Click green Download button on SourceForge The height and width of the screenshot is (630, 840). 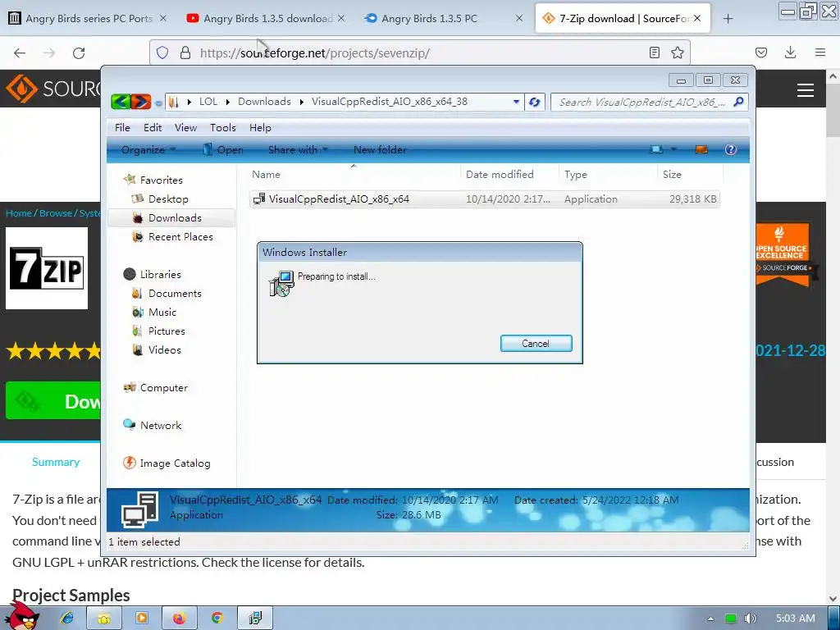[53, 400]
